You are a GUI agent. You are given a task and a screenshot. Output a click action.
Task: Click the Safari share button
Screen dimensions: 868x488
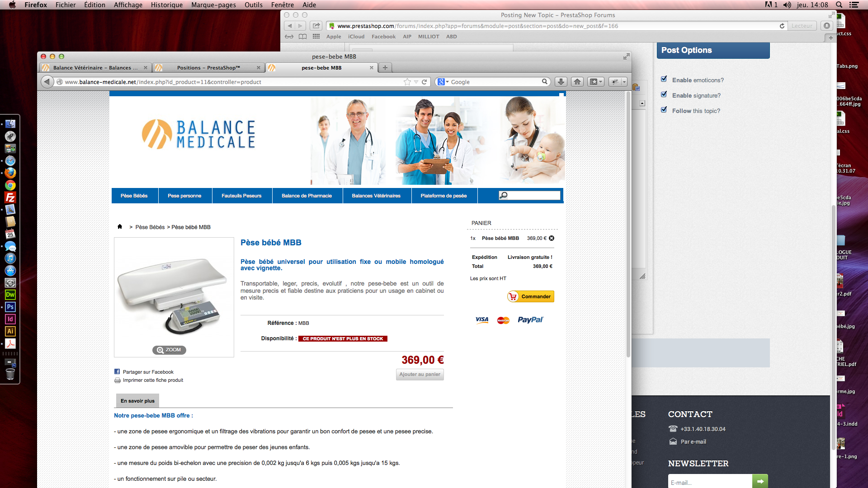pos(316,26)
